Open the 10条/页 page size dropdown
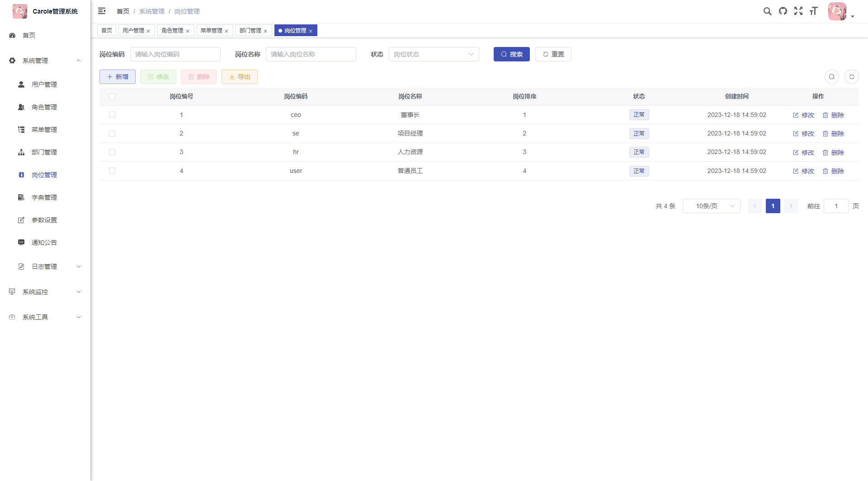The height and width of the screenshot is (481, 868). click(712, 206)
